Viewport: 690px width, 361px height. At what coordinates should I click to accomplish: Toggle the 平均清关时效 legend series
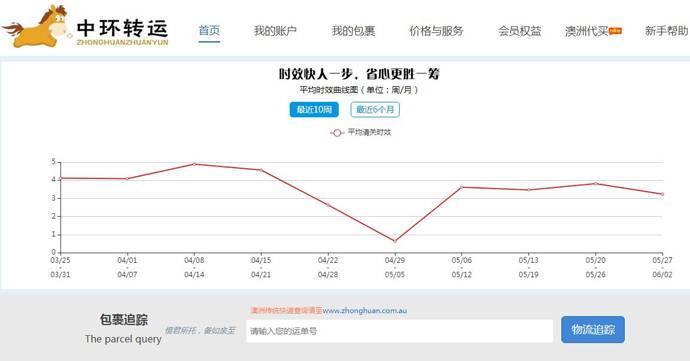pyautogui.click(x=361, y=133)
